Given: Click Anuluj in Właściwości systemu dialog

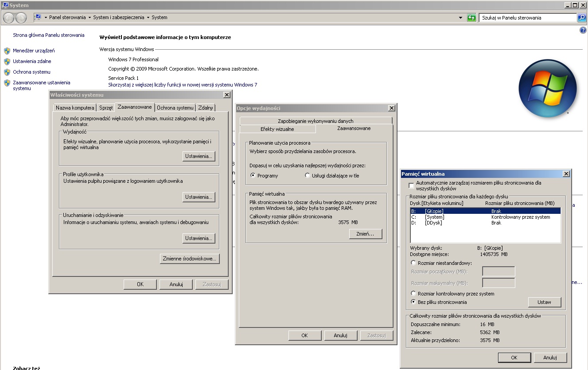Looking at the screenshot, I should 176,284.
